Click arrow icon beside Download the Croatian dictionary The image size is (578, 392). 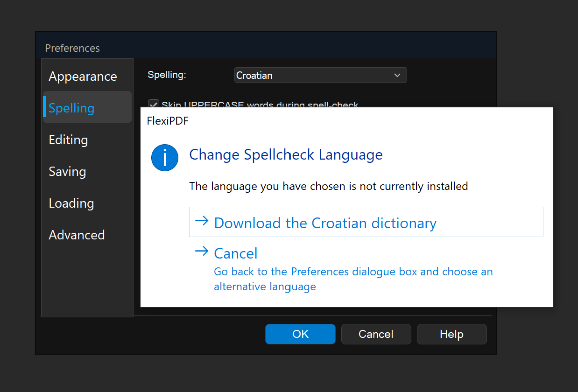tap(201, 221)
